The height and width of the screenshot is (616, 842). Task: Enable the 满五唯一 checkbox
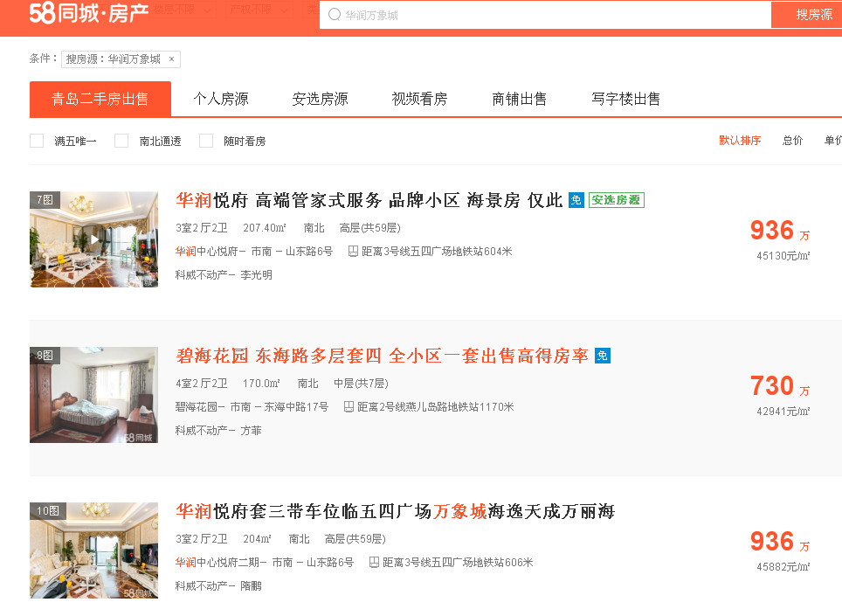37,140
